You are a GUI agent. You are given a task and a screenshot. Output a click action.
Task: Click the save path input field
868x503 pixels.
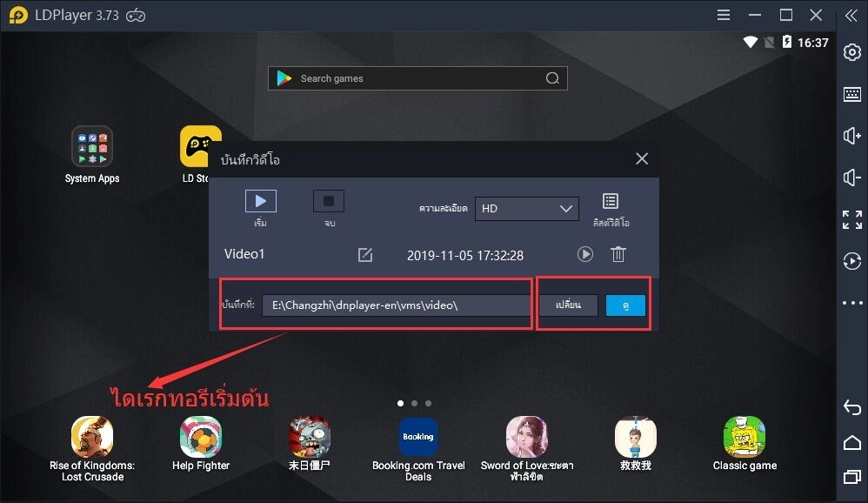pos(396,305)
